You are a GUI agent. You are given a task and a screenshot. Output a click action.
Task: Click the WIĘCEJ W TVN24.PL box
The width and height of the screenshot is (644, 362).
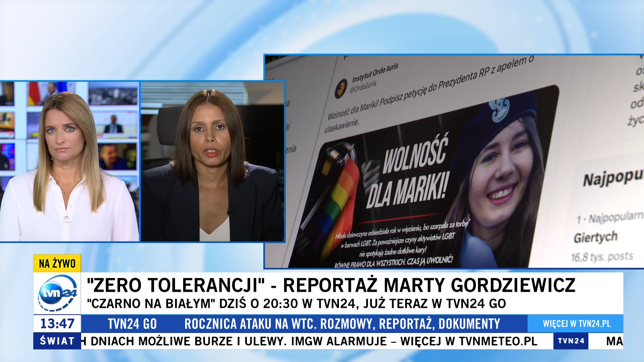576,323
